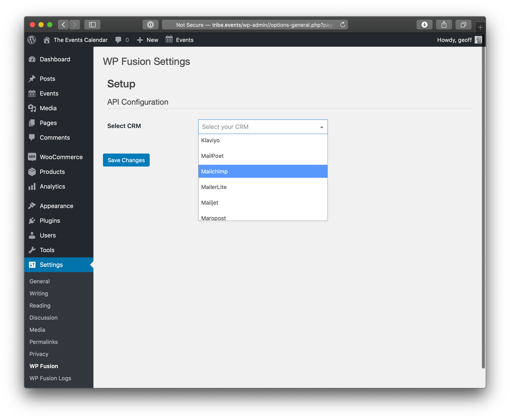This screenshot has width=510, height=420.
Task: Open The Events Calendar site home icon
Action: tap(46, 40)
